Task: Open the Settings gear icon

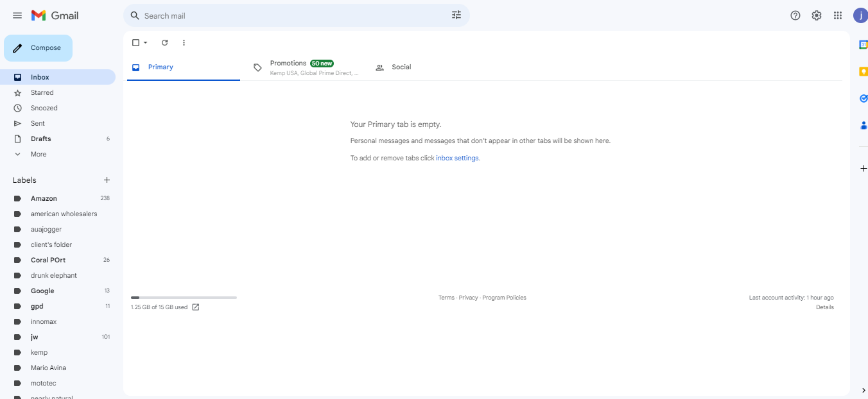Action: point(817,15)
